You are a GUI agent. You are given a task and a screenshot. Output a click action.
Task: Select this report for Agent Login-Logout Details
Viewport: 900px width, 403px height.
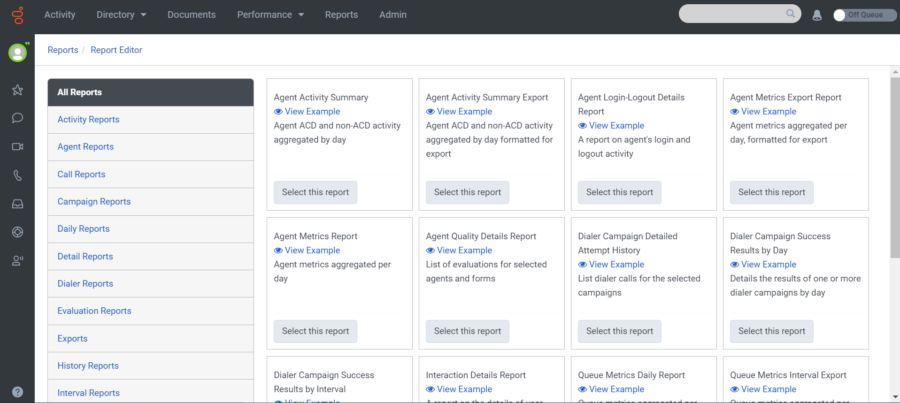pyautogui.click(x=619, y=192)
